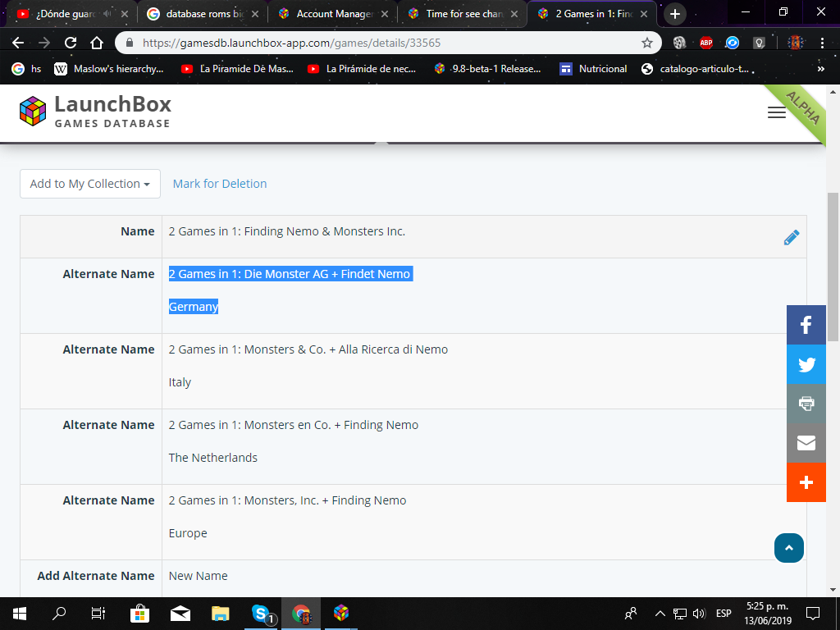Open the action center notifications
Screen dimensions: 840x630
point(813,614)
